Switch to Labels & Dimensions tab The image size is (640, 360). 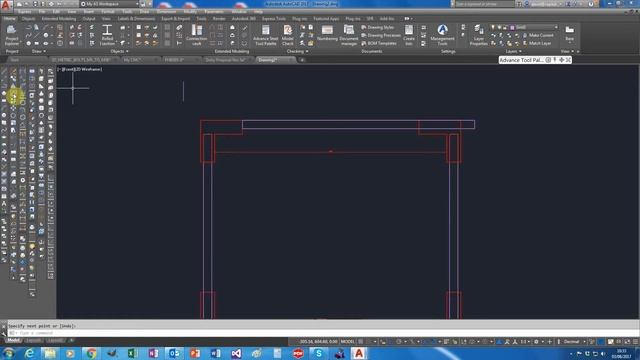pos(136,19)
